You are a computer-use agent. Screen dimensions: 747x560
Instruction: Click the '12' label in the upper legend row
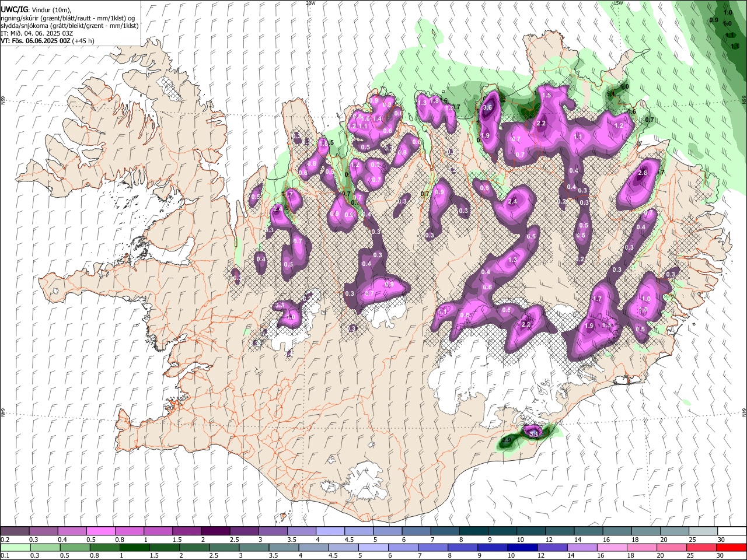coord(549,540)
